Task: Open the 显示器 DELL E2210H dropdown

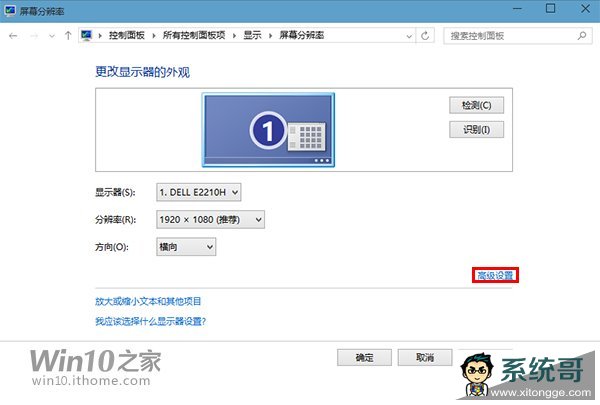Action: [199, 192]
